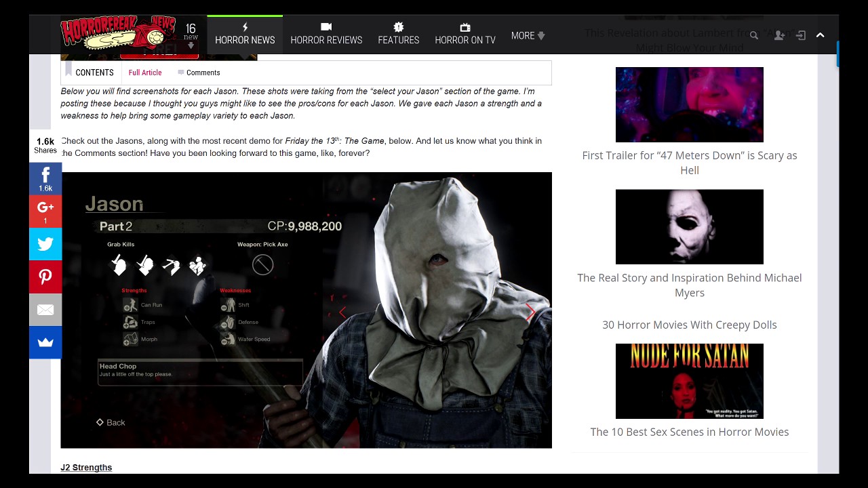Click the Michael Myers mask thumbnail
868x488 pixels.
point(690,227)
